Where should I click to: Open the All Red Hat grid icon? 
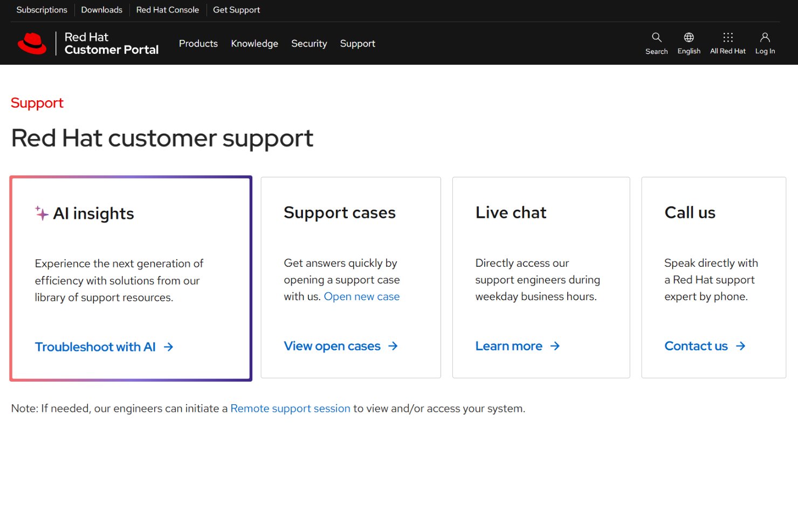click(728, 37)
